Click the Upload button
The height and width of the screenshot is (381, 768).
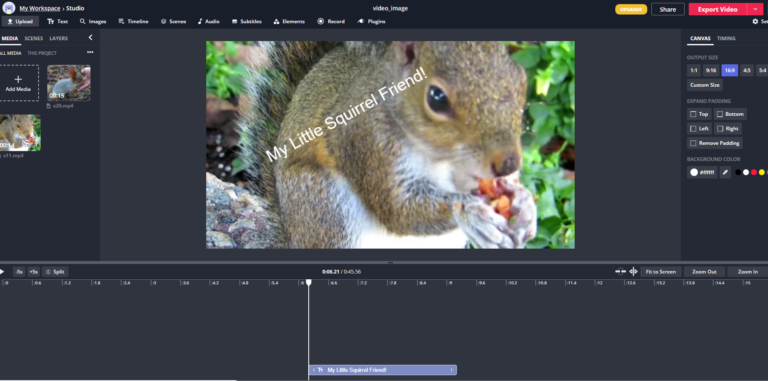pos(21,22)
